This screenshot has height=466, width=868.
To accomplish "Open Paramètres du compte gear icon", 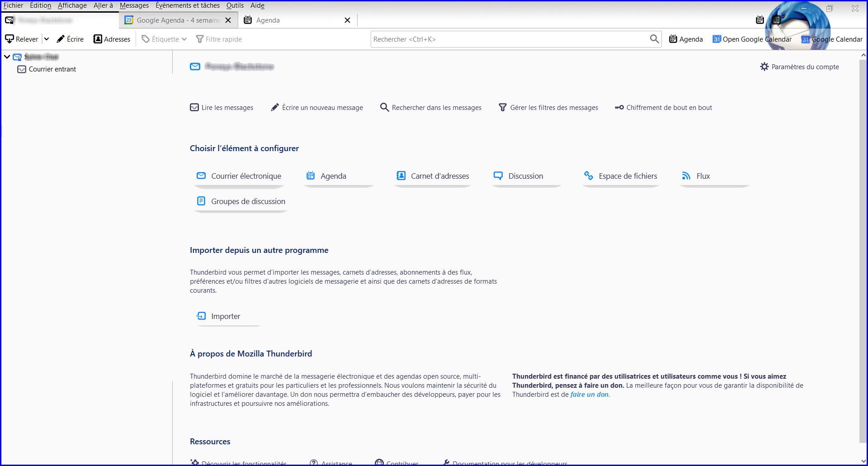I will click(x=764, y=67).
